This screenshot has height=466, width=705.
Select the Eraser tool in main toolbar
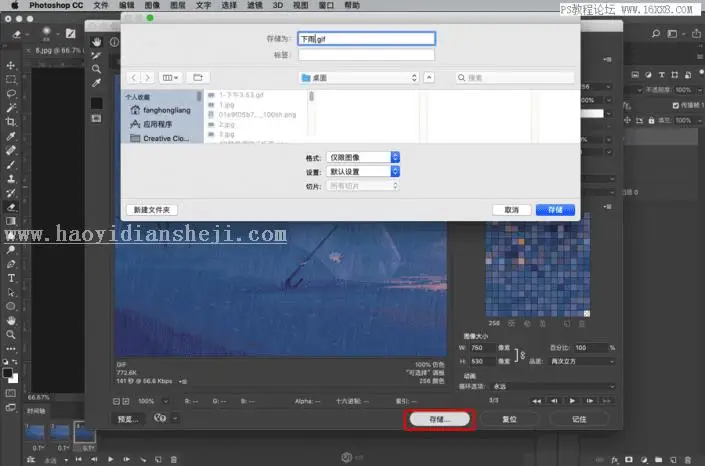[x=11, y=207]
